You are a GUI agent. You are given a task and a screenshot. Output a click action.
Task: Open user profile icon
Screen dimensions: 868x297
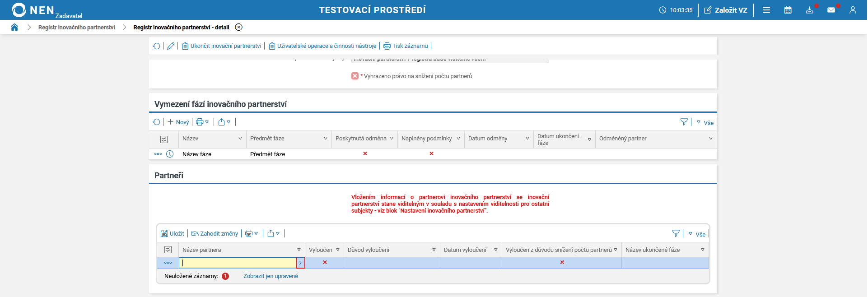853,10
